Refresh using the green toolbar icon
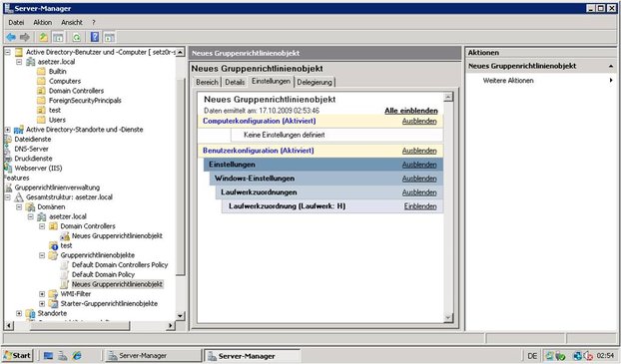The image size is (621, 364). coord(77,37)
